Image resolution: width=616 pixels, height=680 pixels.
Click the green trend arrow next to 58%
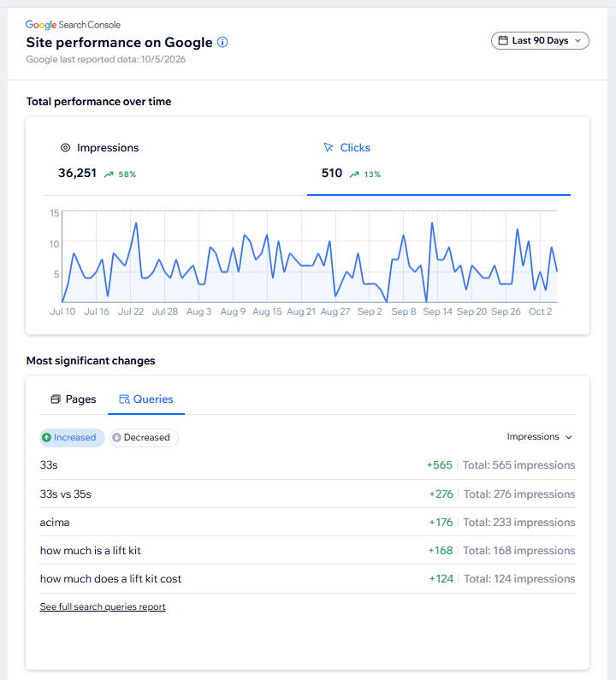pyautogui.click(x=109, y=174)
